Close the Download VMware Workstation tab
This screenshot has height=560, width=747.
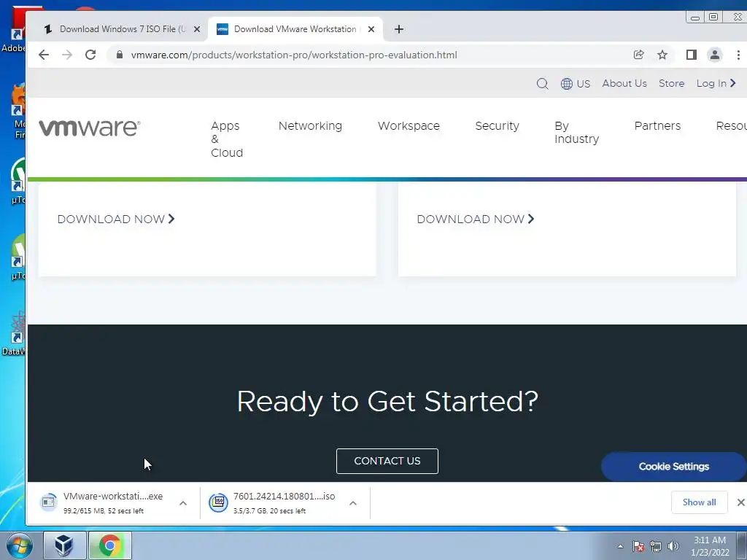(371, 29)
